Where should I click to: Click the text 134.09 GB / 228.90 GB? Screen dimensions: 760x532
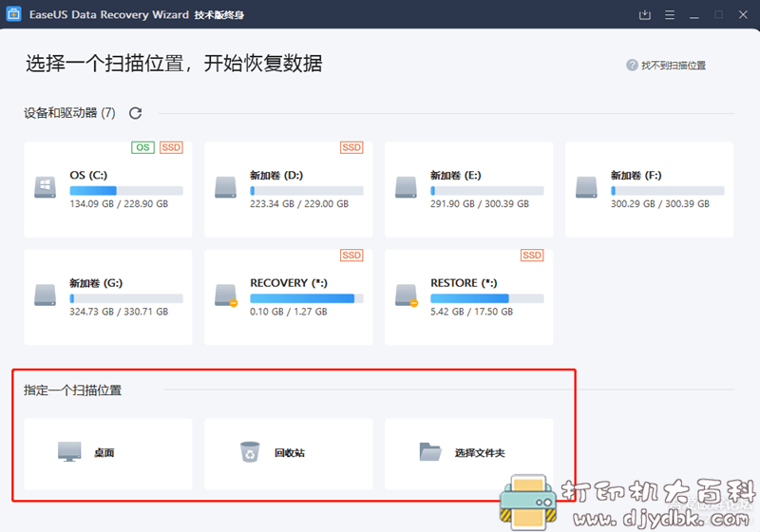[119, 204]
